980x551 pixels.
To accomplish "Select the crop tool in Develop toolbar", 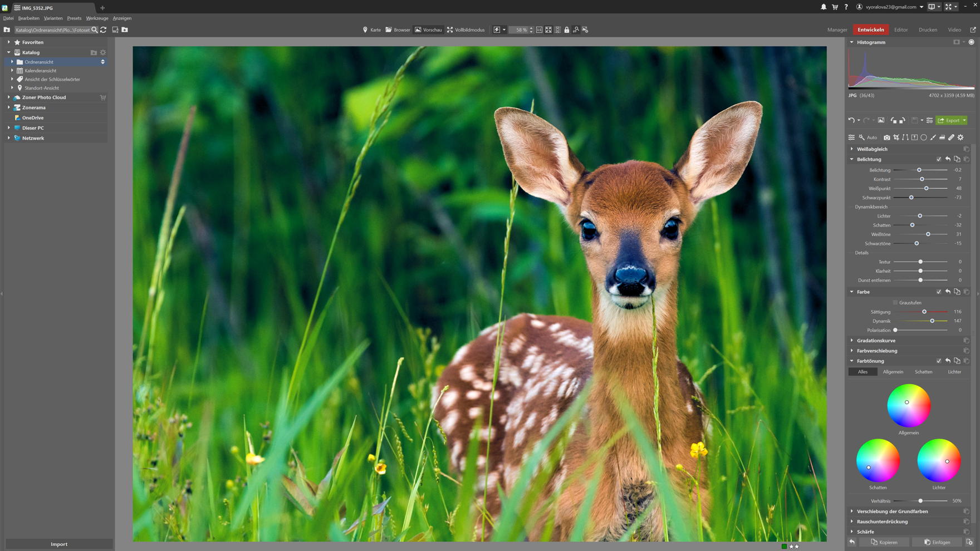I will point(896,137).
